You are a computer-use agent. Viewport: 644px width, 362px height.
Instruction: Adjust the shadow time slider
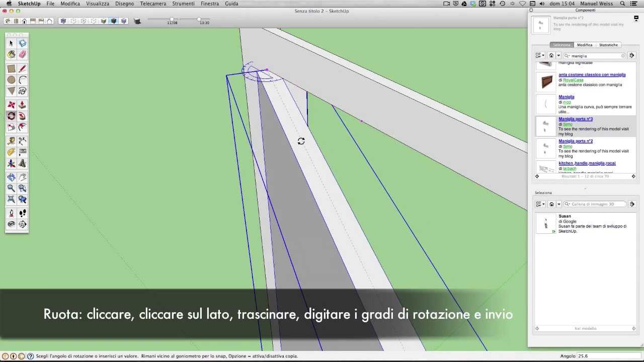[x=199, y=19]
